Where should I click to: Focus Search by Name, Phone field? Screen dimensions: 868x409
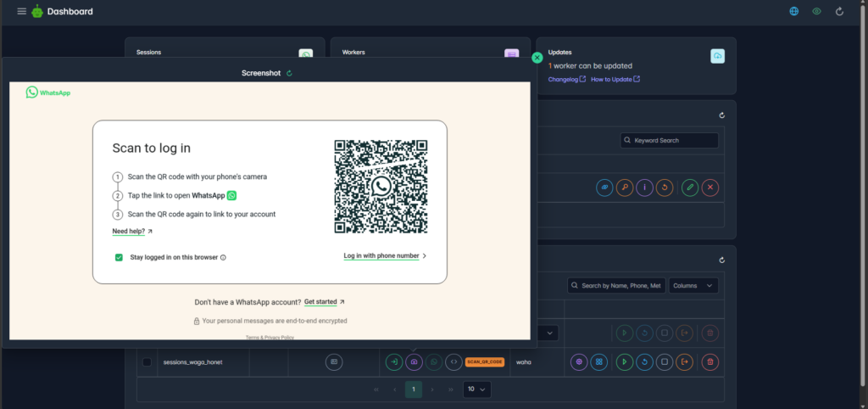616,285
